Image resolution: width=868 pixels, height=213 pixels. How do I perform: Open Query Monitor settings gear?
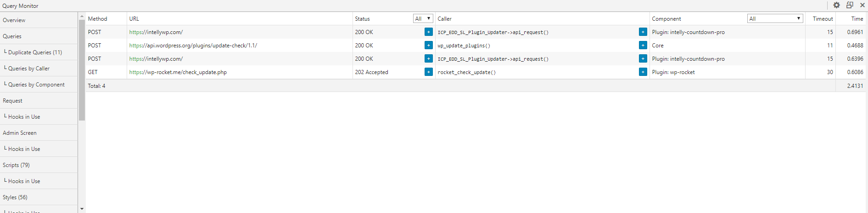tap(836, 5)
